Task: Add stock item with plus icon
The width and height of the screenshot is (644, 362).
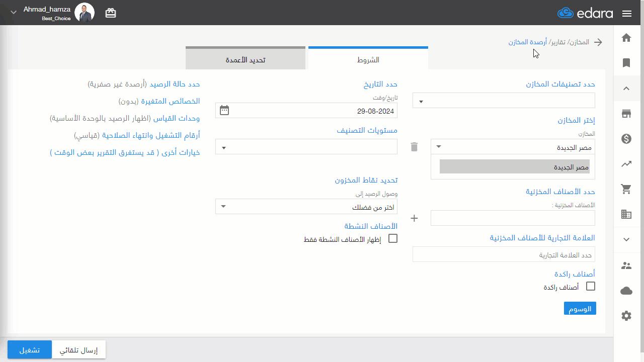Action: point(415,218)
